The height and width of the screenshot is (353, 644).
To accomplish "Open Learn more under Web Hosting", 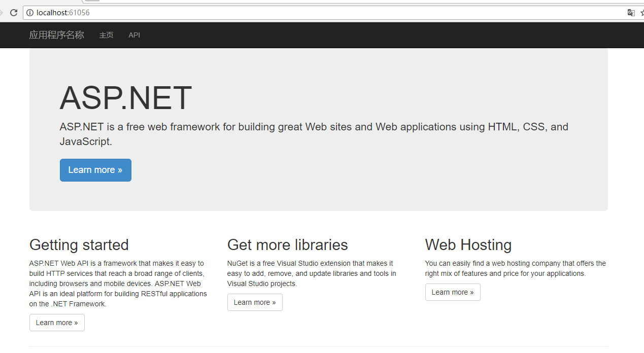I will pos(453,292).
